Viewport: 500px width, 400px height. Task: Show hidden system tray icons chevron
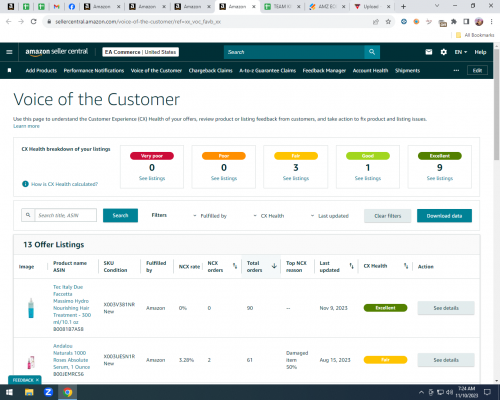pyautogui.click(x=421, y=392)
